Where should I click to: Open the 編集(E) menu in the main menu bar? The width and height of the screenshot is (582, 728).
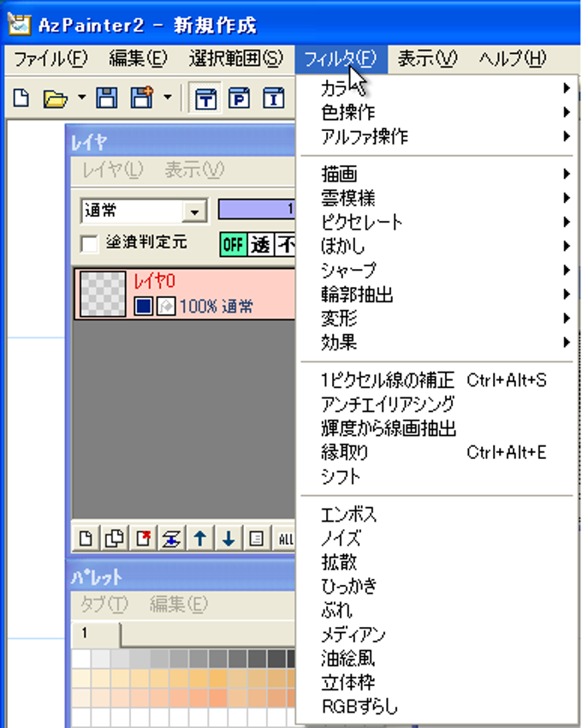click(x=138, y=59)
